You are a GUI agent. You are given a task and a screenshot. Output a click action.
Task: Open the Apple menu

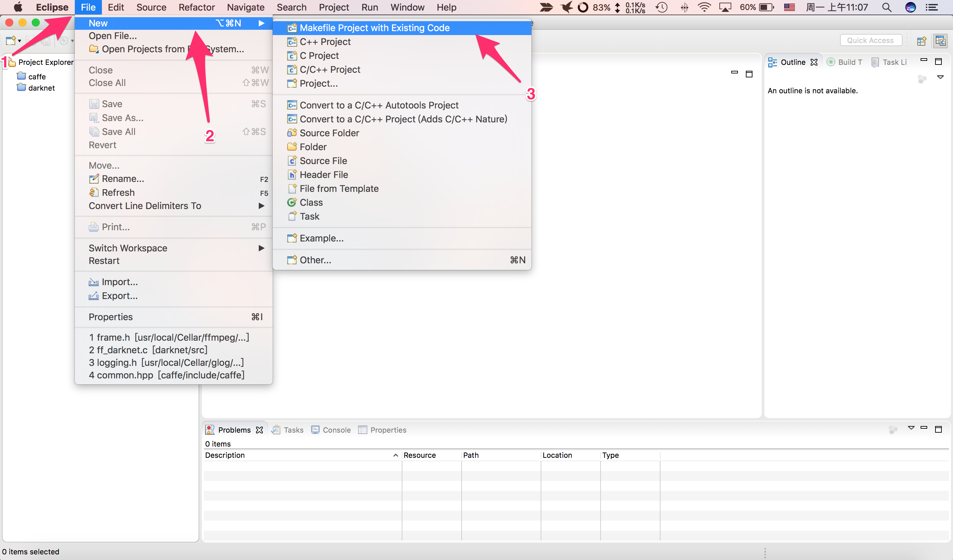point(18,7)
